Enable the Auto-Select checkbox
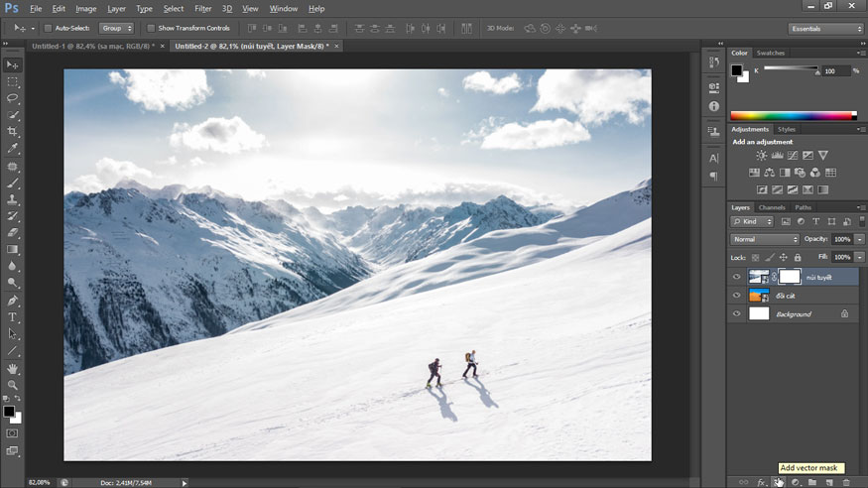This screenshot has width=868, height=488. pos(49,28)
